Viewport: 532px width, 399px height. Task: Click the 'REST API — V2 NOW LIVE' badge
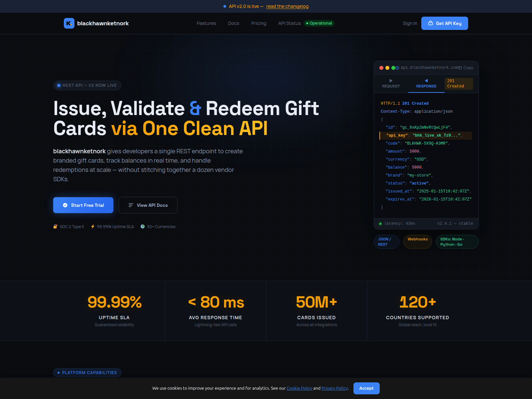coord(87,85)
